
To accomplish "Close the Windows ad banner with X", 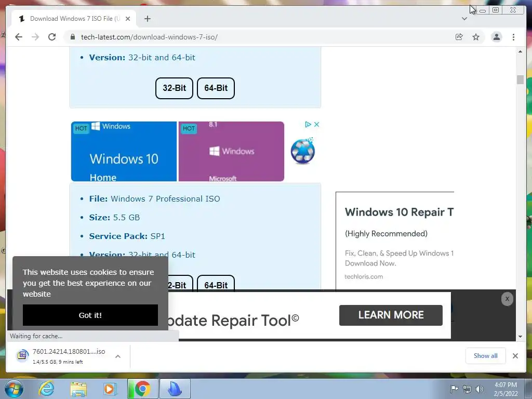I will [x=316, y=125].
